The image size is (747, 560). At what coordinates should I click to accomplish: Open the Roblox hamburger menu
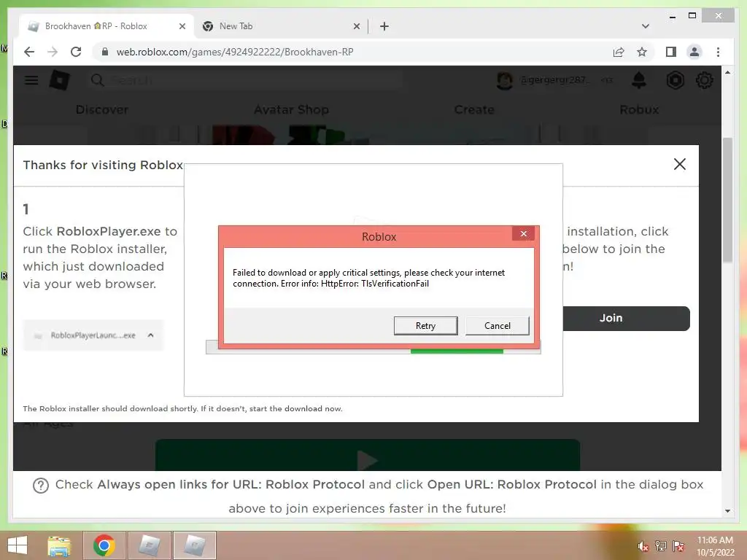31,80
